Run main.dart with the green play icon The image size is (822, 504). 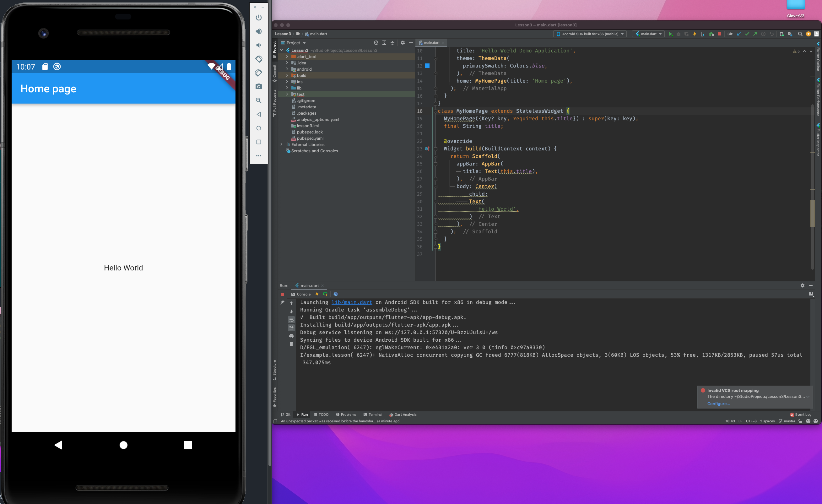670,34
